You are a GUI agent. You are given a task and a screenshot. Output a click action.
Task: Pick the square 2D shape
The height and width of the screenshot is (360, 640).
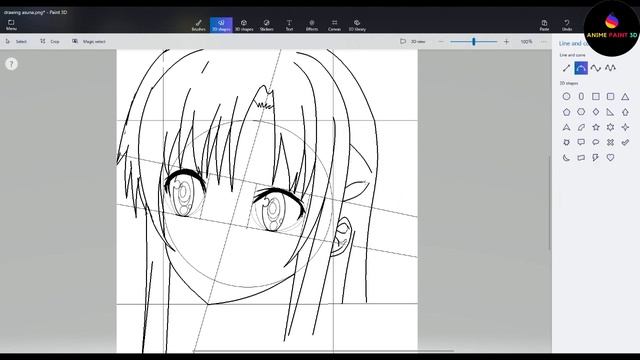[596, 97]
